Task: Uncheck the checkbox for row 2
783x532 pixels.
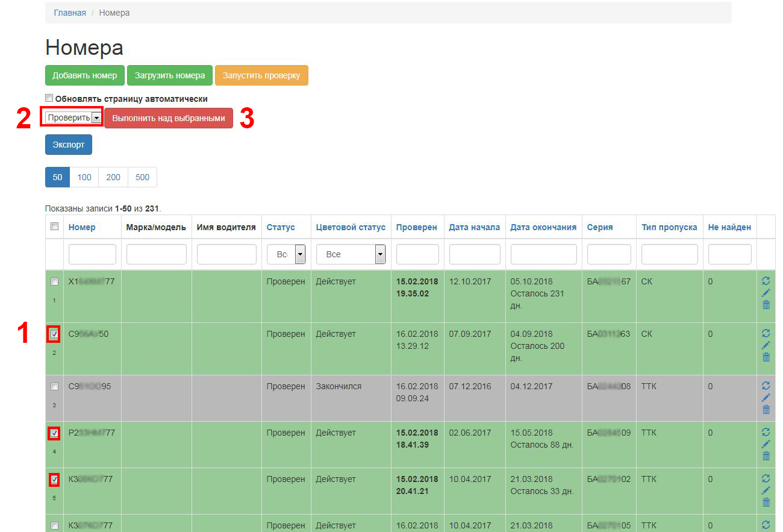Action: [x=54, y=333]
